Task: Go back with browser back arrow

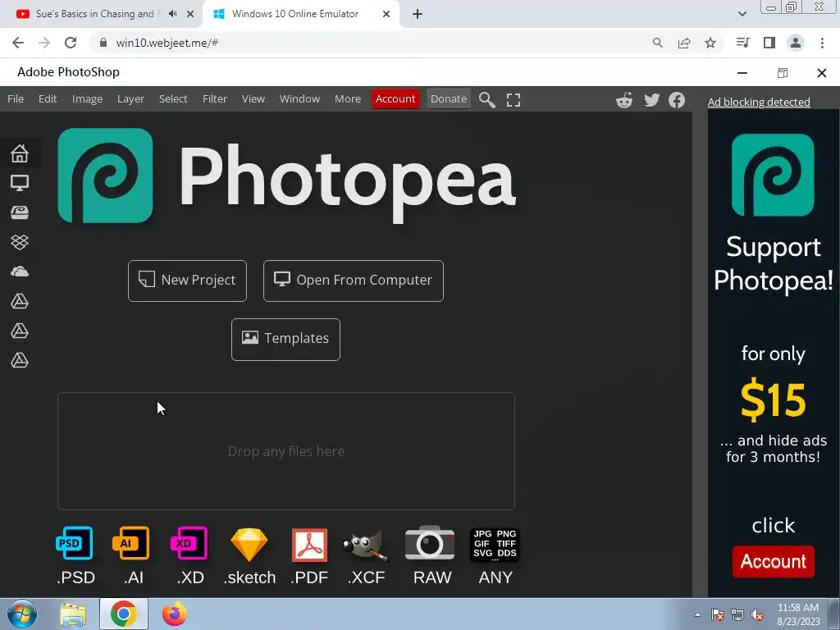Action: [18, 43]
